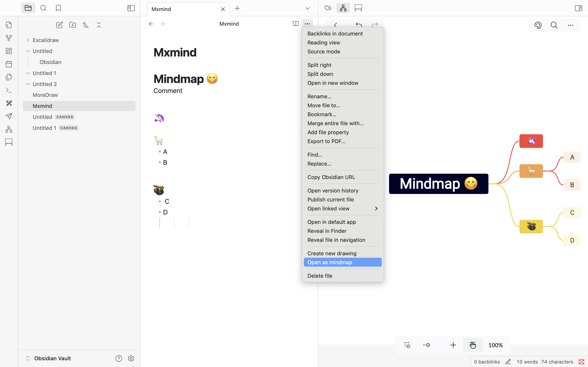Choose Open as mindmap menu entry
Screen dimensions: 588x367
click(x=330, y=262)
